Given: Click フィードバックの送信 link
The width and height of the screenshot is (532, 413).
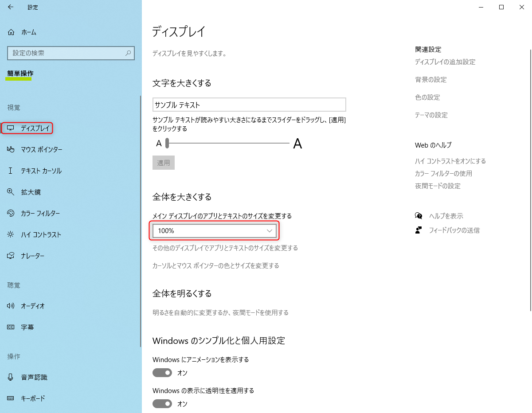Looking at the screenshot, I should click(454, 230).
